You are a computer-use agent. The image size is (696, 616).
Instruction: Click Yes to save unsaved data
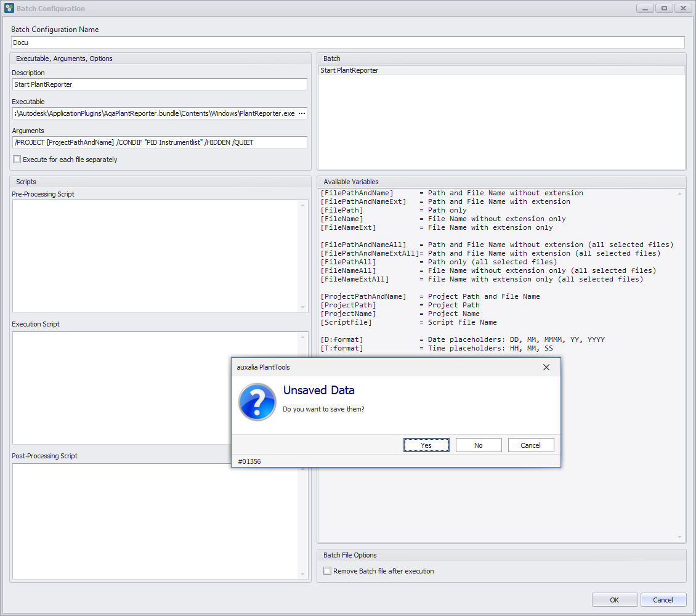coord(426,445)
